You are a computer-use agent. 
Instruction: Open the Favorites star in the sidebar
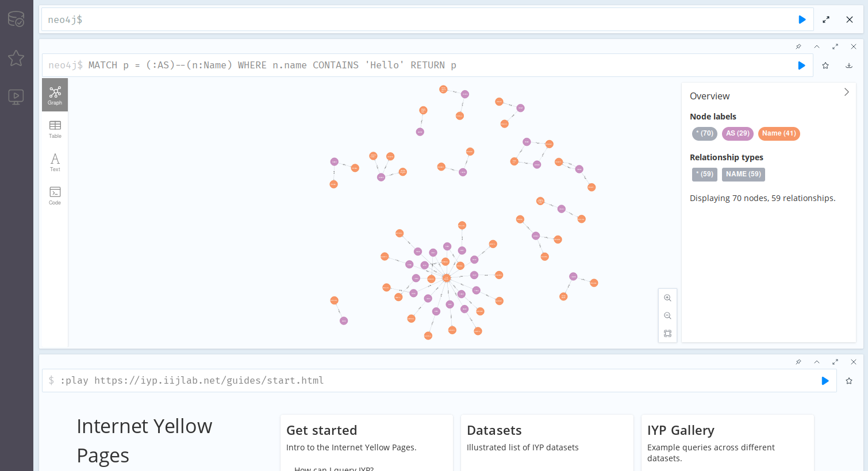(x=16, y=57)
